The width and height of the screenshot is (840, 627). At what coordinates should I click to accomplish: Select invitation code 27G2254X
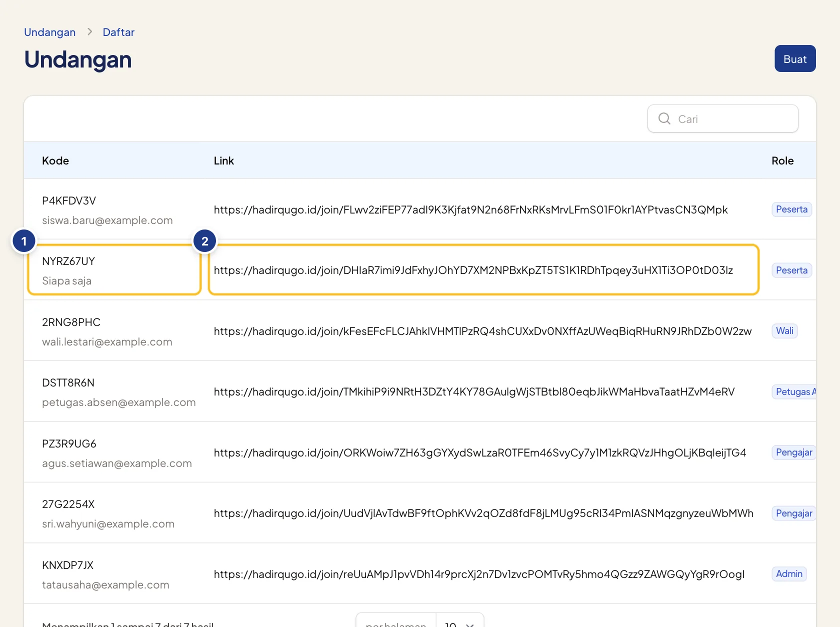[x=68, y=504]
